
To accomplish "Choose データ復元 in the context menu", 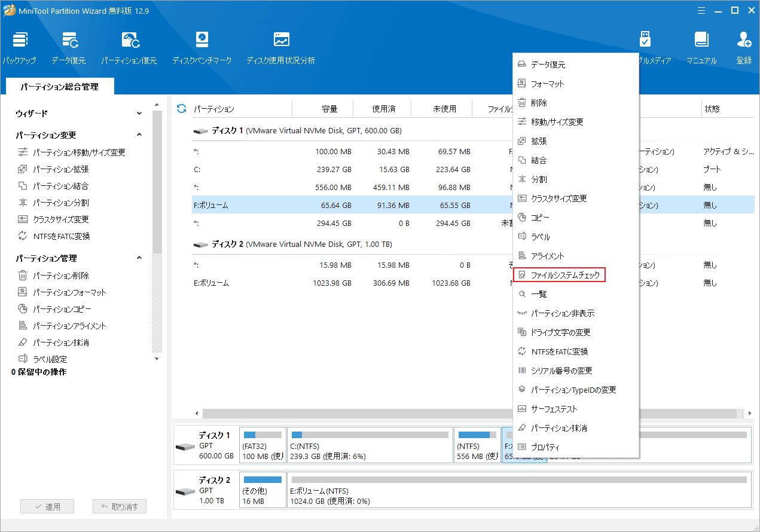I will 576,65.
